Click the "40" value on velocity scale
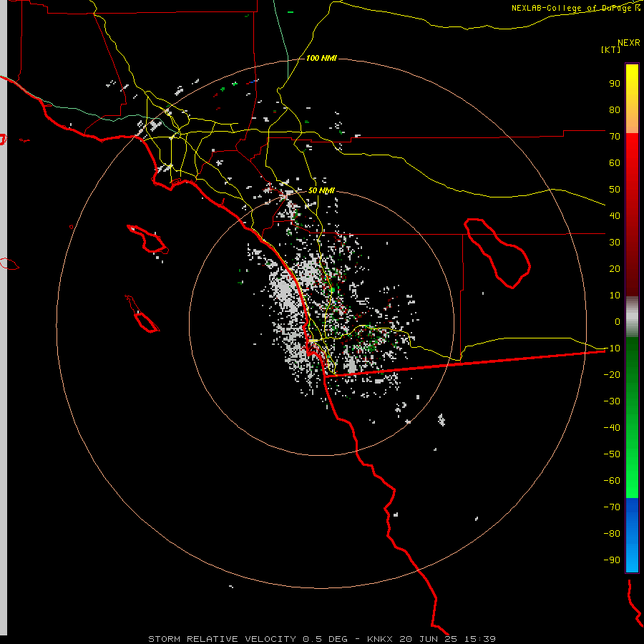The height and width of the screenshot is (644, 644). (x=615, y=216)
